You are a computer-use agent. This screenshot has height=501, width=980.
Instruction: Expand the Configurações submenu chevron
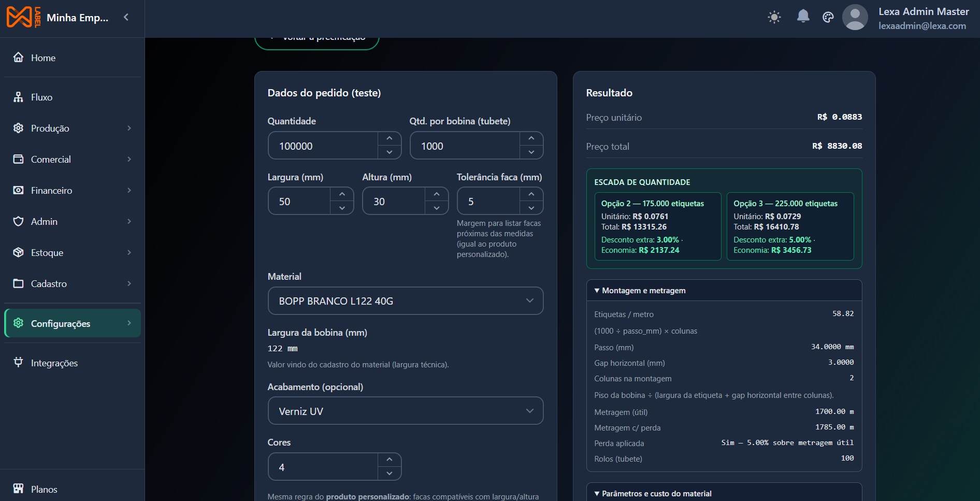(129, 323)
